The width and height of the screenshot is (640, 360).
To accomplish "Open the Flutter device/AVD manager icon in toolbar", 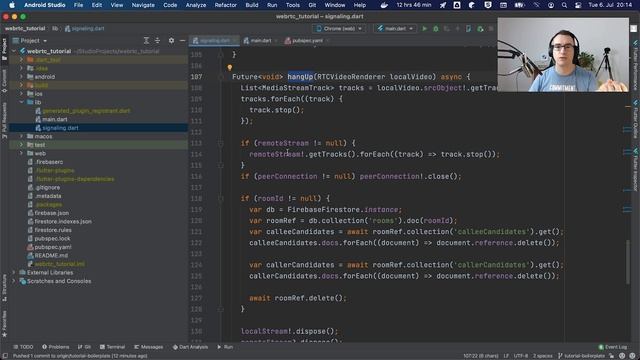I will 468,29.
